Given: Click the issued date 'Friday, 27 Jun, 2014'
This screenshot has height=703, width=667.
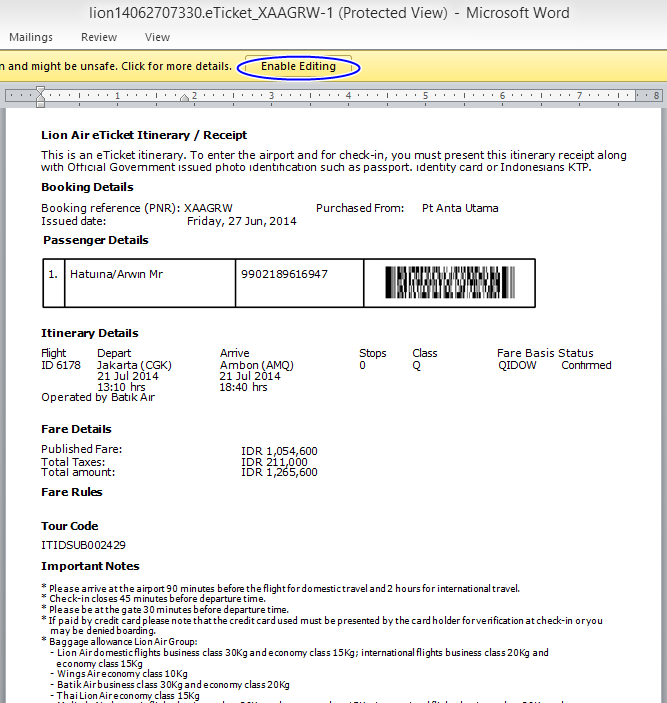Looking at the screenshot, I should pos(242,221).
